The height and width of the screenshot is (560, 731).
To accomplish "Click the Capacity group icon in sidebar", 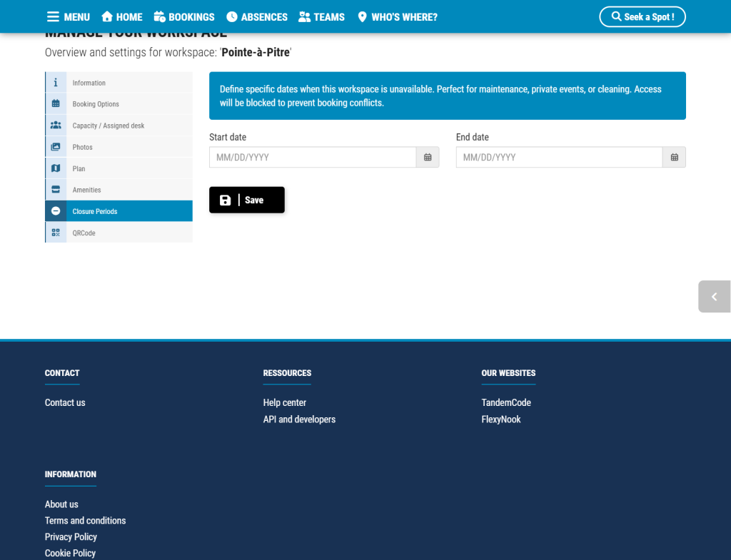I will click(56, 125).
